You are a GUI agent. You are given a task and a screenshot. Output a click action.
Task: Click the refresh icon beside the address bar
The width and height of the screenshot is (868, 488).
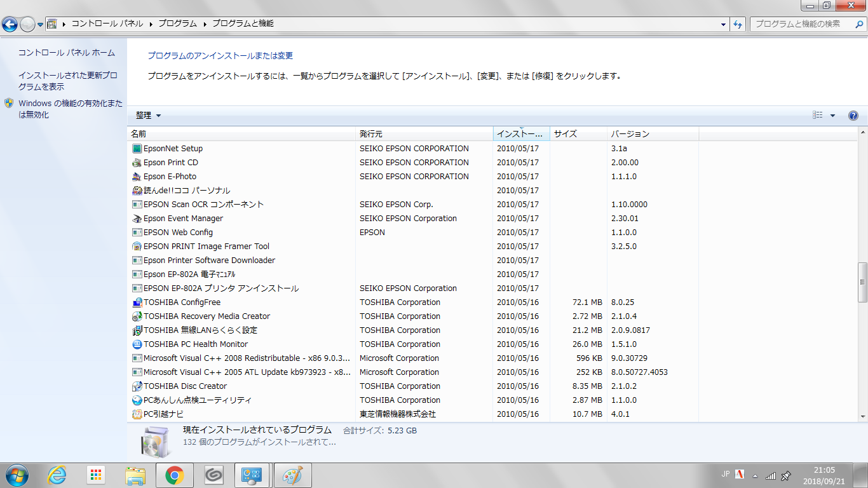[x=738, y=24]
